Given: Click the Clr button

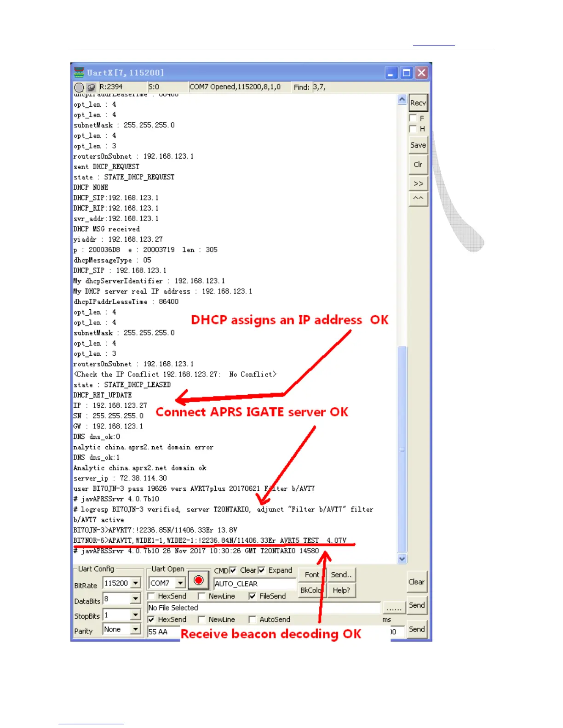Looking at the screenshot, I should (418, 165).
